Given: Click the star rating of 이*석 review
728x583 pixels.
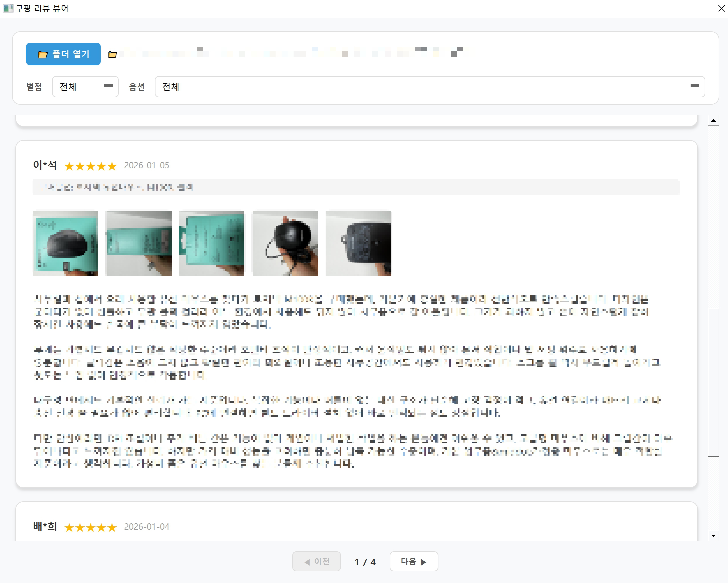Looking at the screenshot, I should pyautogui.click(x=90, y=166).
